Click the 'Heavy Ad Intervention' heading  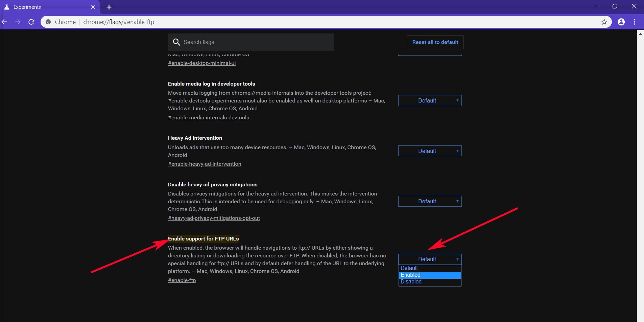[x=195, y=138]
